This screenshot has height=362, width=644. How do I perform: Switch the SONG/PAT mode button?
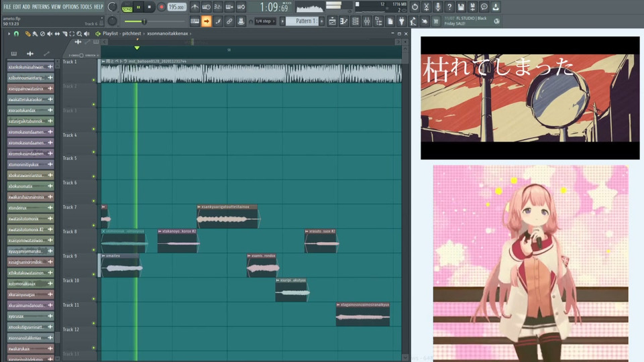pos(127,7)
